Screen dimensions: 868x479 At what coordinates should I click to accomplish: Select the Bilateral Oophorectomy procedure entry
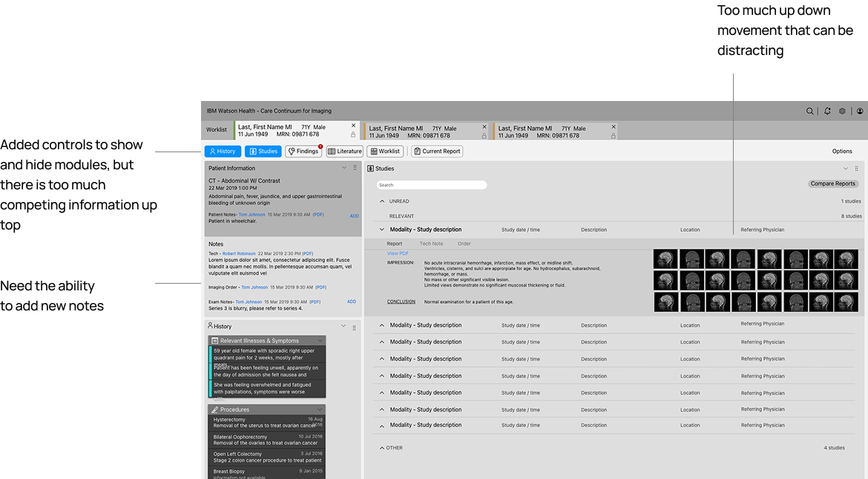click(x=267, y=440)
